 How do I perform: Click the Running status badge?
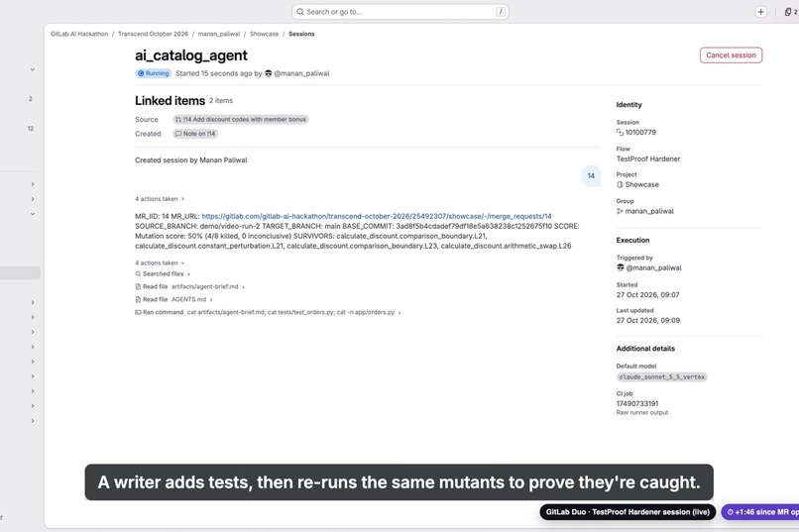153,73
